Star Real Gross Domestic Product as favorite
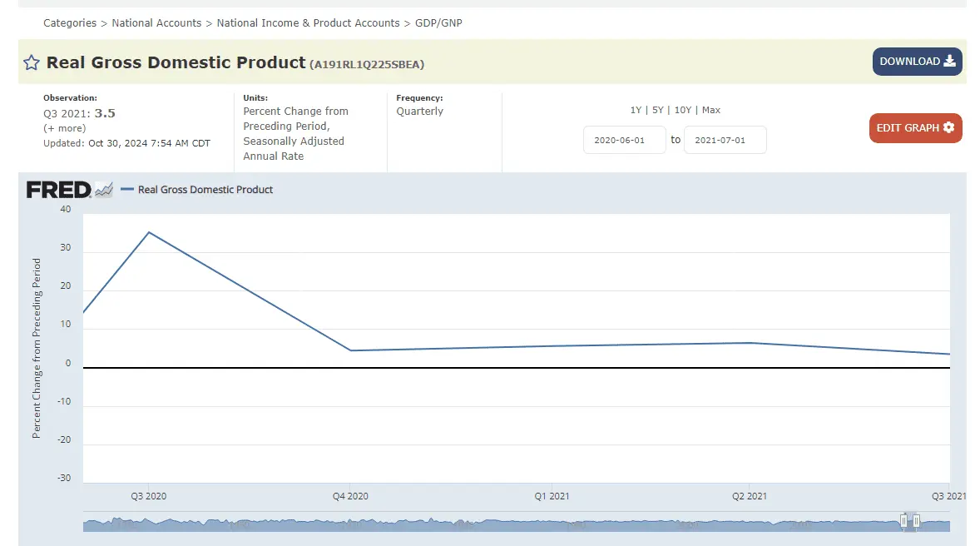 tap(31, 63)
